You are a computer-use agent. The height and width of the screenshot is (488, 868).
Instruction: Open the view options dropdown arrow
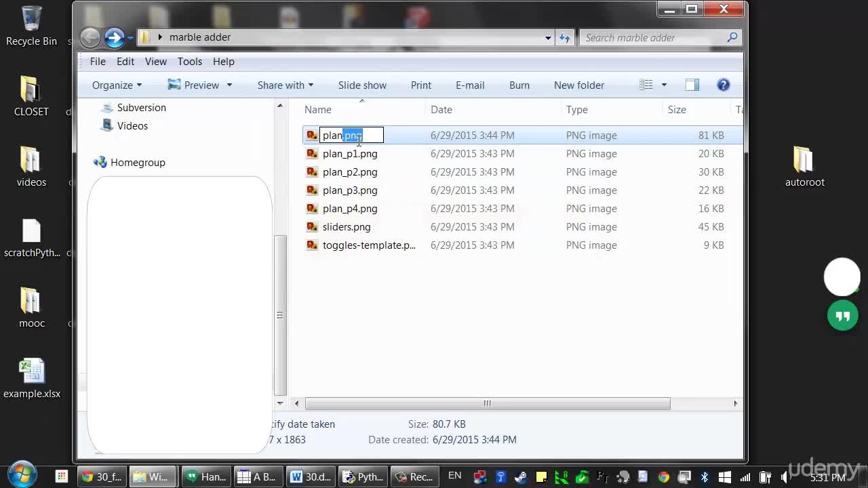point(664,85)
